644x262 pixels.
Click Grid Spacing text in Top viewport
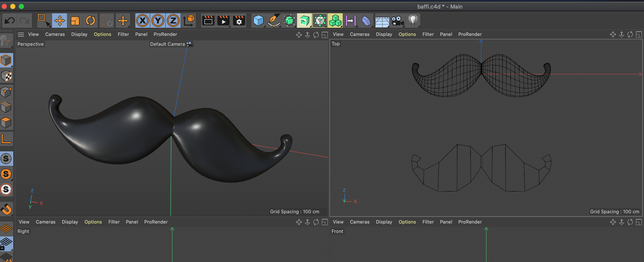[615, 212]
